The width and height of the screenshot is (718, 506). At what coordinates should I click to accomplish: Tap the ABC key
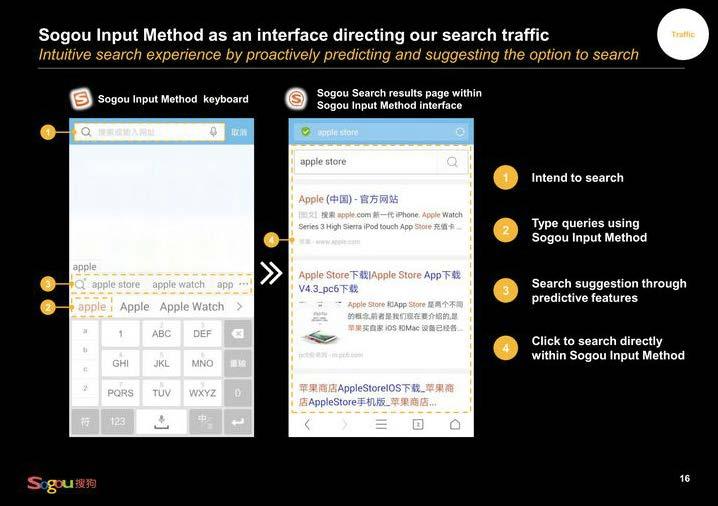click(x=161, y=333)
